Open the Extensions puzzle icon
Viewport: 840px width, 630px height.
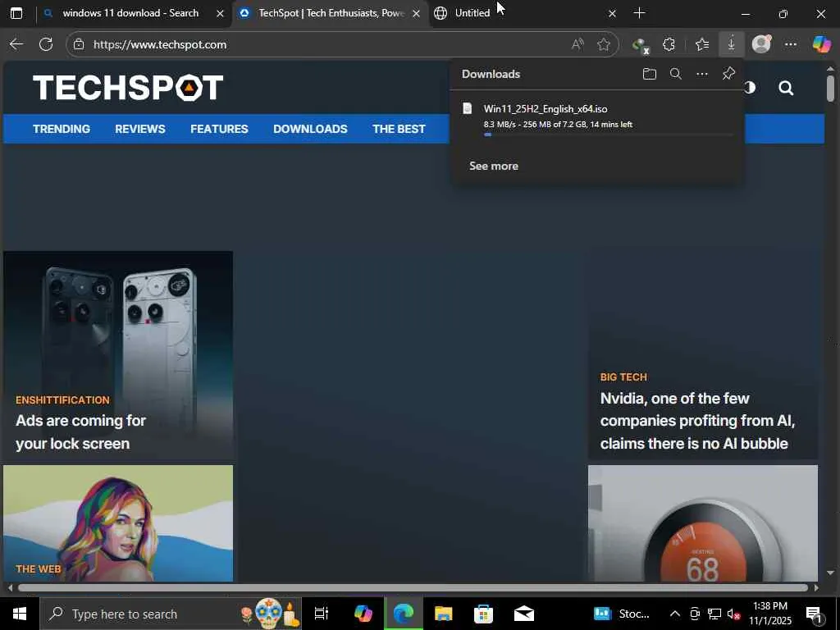pyautogui.click(x=669, y=44)
